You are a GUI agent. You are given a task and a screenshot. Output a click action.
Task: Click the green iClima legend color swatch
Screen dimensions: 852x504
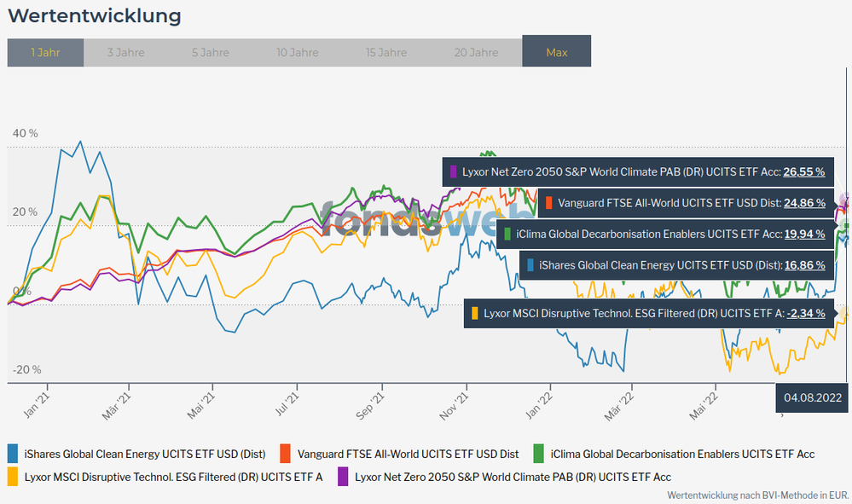539,453
